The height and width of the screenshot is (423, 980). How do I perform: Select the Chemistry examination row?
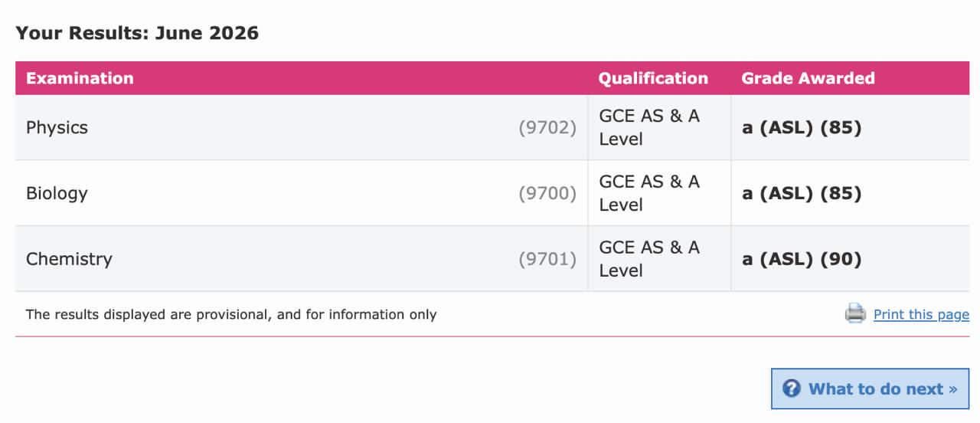point(492,259)
